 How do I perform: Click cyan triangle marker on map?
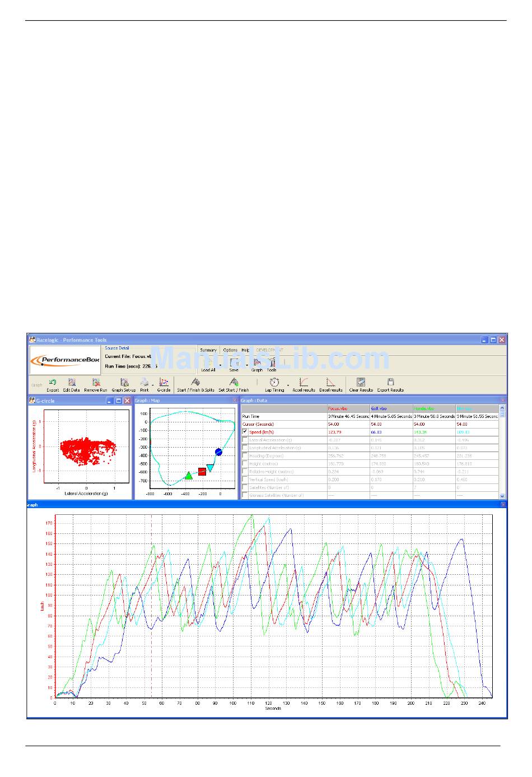point(210,467)
